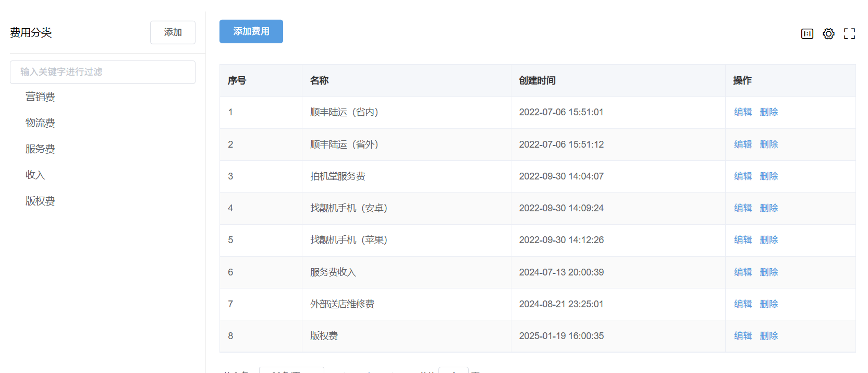Viewport: 868px width, 373px height.
Task: Select 收入 category in the sidebar
Action: coord(35,175)
